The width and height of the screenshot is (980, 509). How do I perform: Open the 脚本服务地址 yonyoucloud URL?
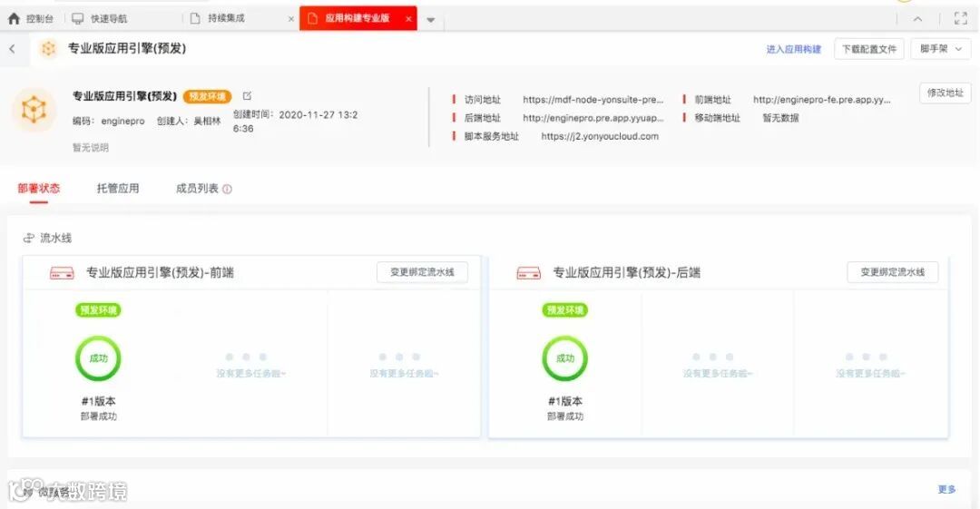pyautogui.click(x=600, y=136)
